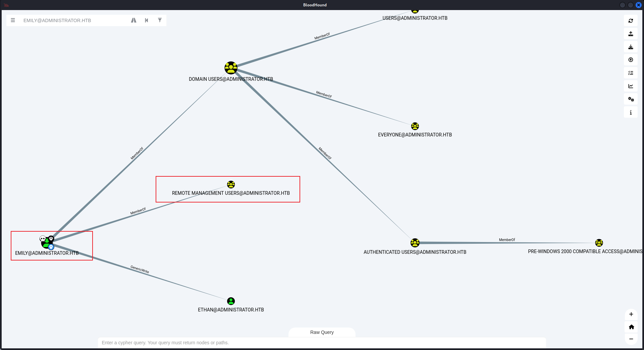Reset the view with the home icon
This screenshot has height=350, width=644.
[x=631, y=327]
